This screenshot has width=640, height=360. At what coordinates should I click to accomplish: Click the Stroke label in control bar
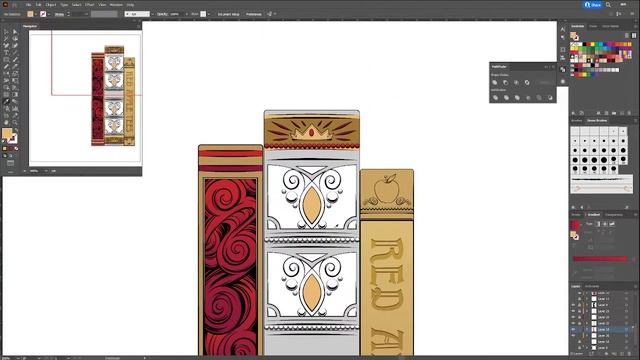59,14
